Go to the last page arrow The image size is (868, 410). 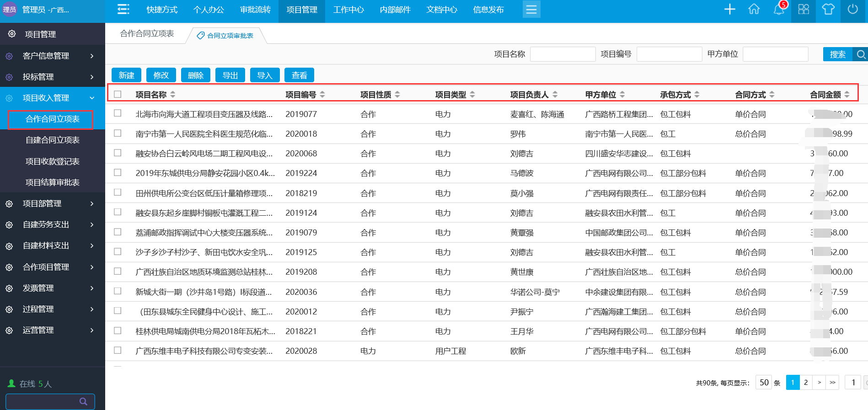(x=832, y=383)
